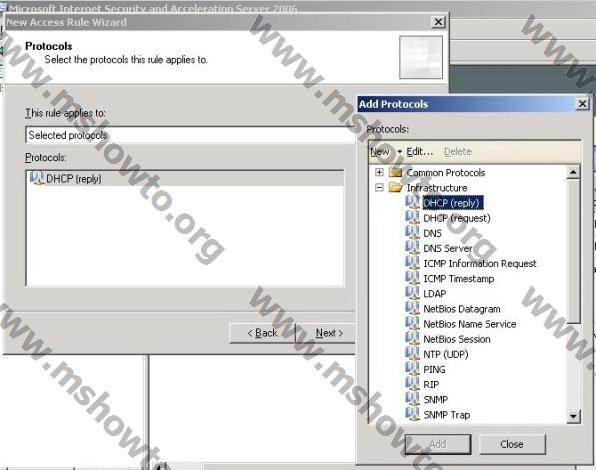596x470 pixels.
Task: Go back using the Back button
Action: point(262,333)
